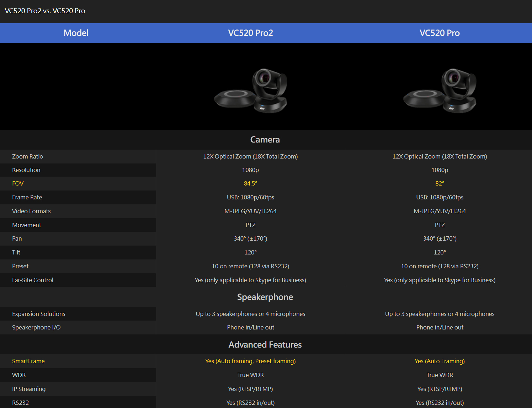Viewport: 532px width, 408px height.
Task: Click the 'Movement' row label
Action: [x=27, y=225]
